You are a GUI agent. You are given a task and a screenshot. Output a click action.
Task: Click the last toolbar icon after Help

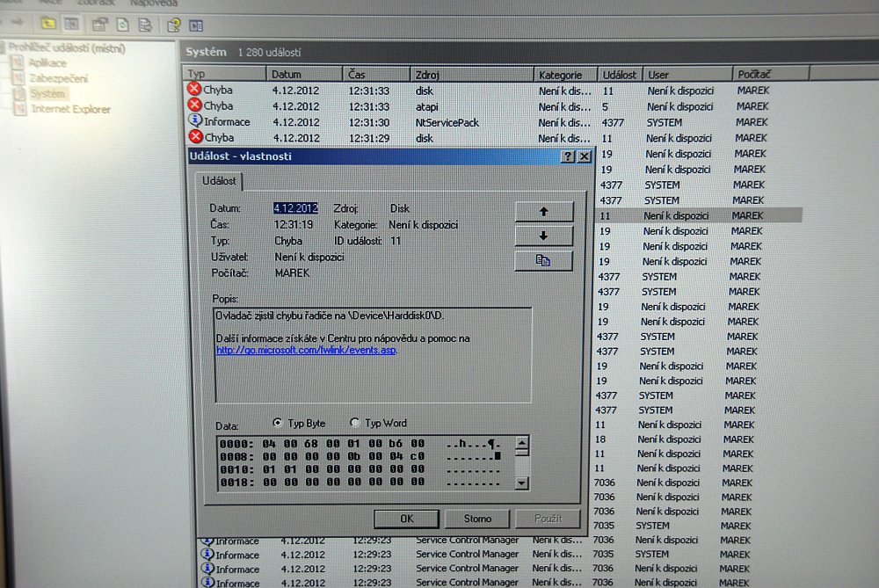(x=196, y=25)
